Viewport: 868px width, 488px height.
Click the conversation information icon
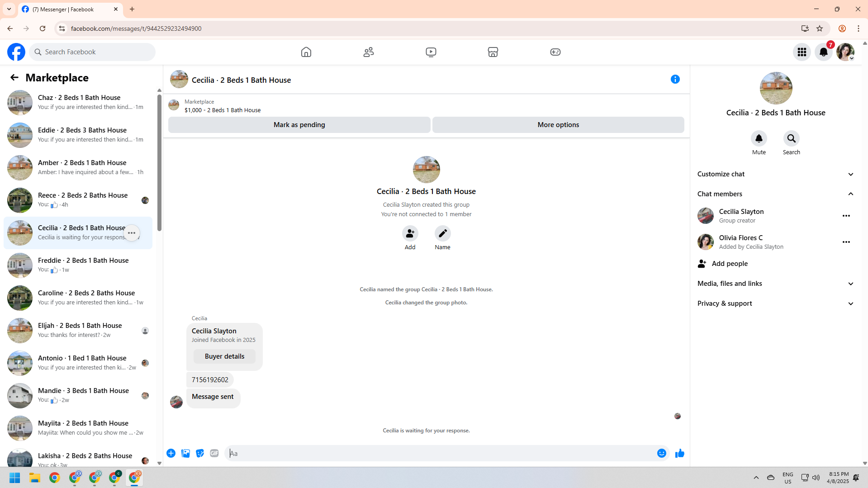(675, 79)
